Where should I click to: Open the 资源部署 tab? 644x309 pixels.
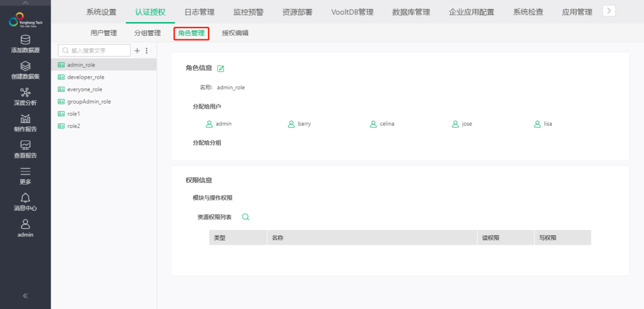click(298, 12)
